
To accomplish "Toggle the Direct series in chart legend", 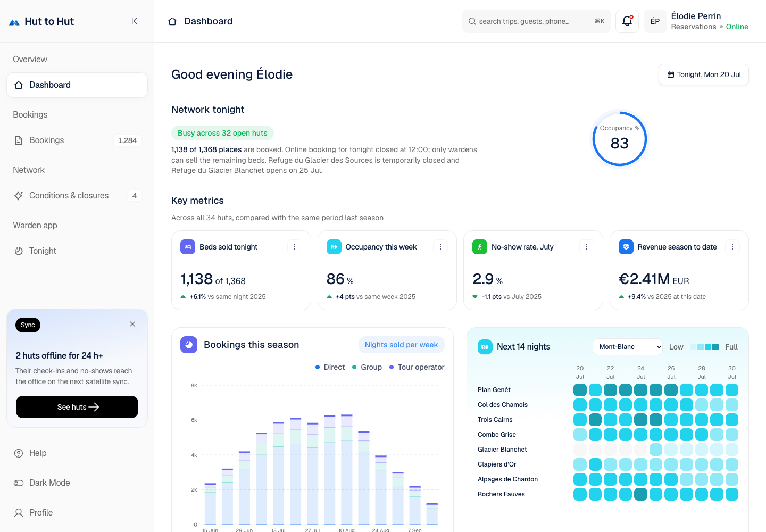I will point(330,367).
